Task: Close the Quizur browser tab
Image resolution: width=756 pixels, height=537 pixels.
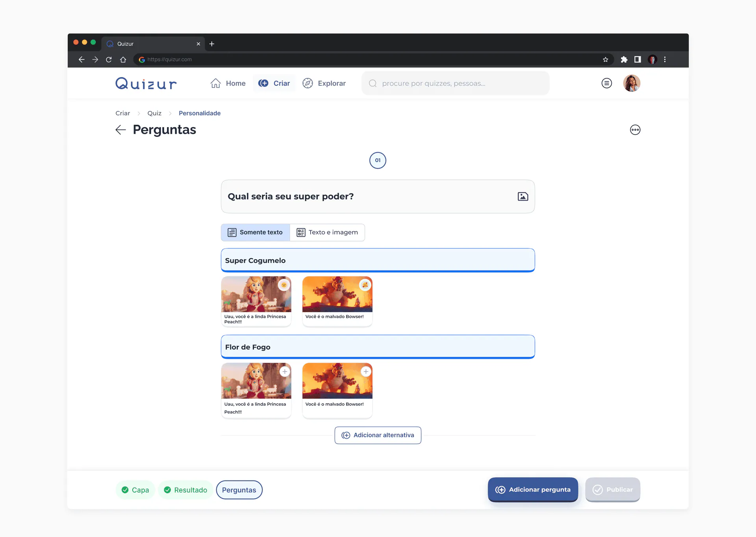Action: pos(198,44)
